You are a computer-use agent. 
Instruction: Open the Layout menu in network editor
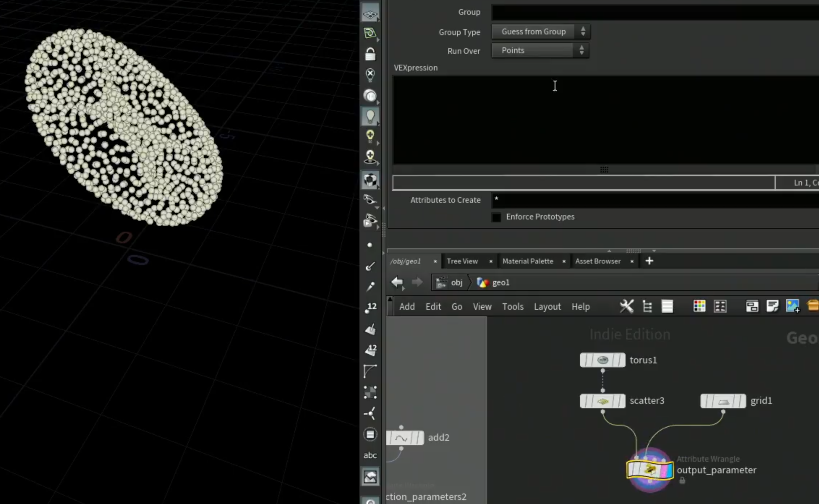[547, 307]
